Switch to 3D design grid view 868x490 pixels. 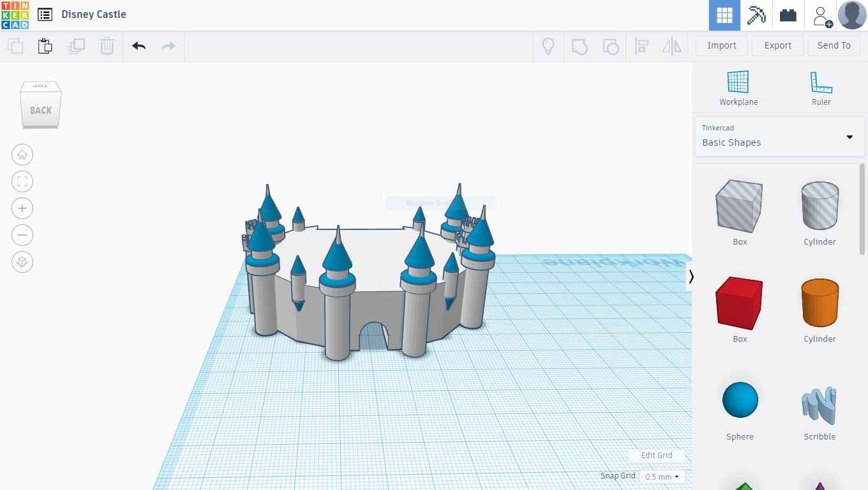pyautogui.click(x=724, y=15)
